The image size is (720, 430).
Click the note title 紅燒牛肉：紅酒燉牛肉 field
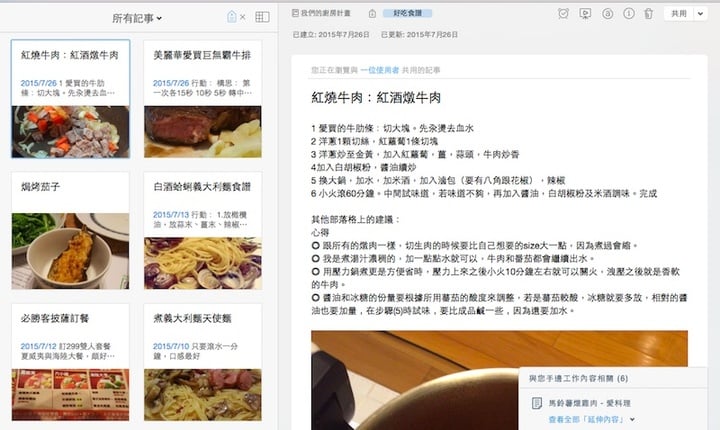(376, 97)
